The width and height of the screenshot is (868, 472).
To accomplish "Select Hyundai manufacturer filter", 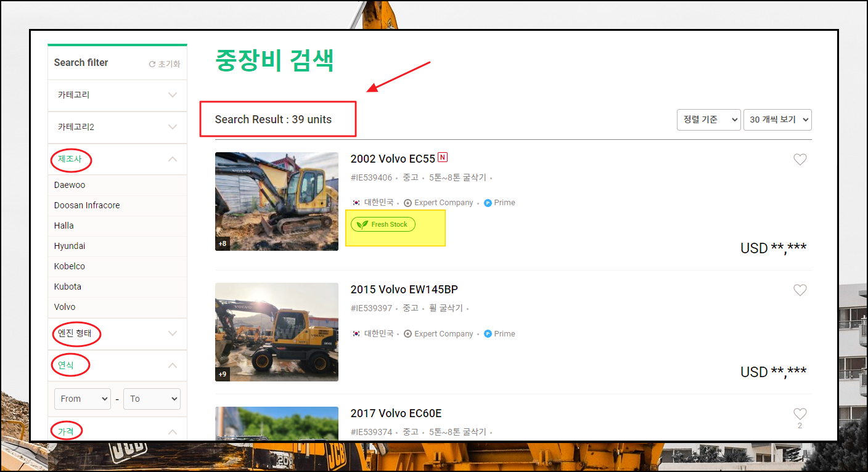I will tap(117, 246).
